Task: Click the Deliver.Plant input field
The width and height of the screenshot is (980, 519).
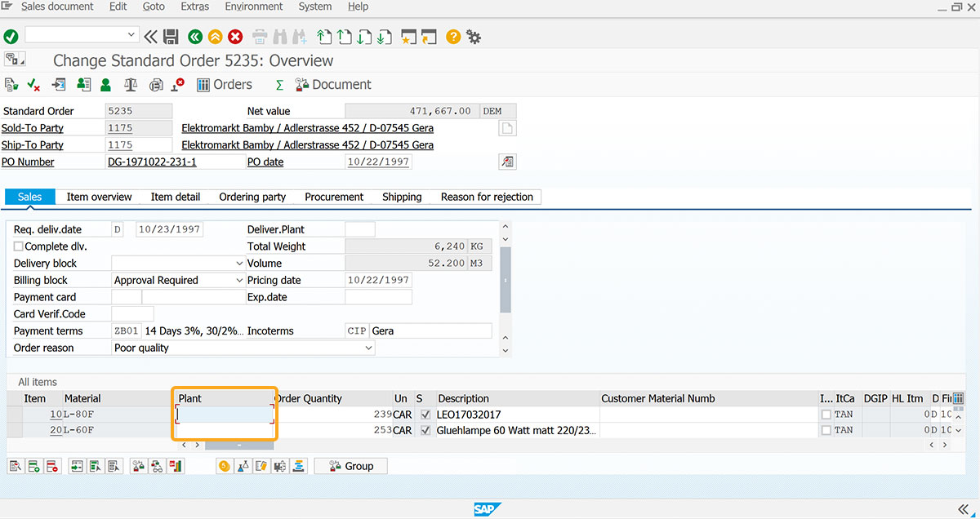Action: pos(360,230)
